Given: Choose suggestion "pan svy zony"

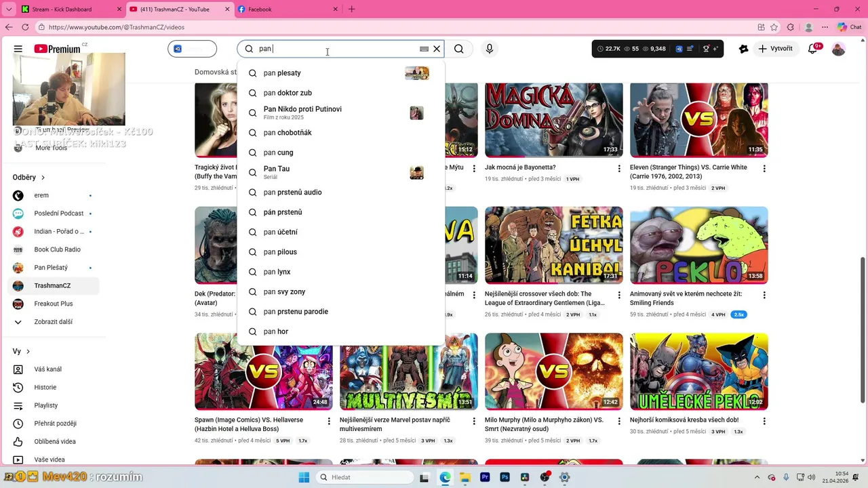Looking at the screenshot, I should pyautogui.click(x=340, y=291).
